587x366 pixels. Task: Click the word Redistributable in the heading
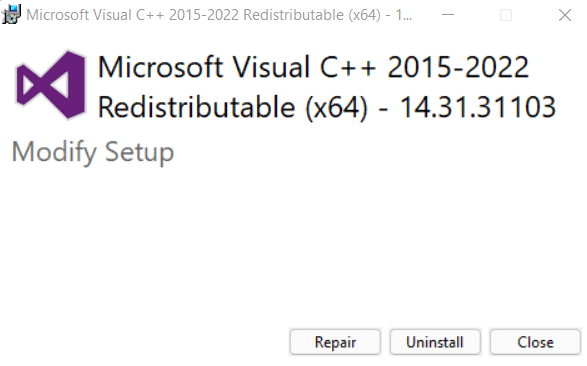[x=197, y=107]
